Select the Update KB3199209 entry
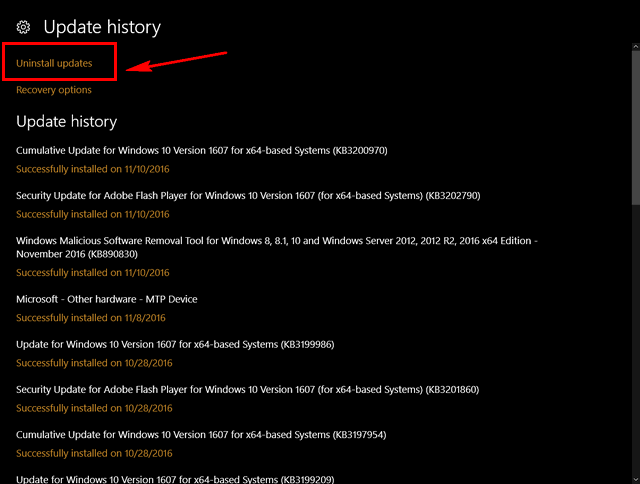This screenshot has width=640, height=484. click(x=175, y=479)
